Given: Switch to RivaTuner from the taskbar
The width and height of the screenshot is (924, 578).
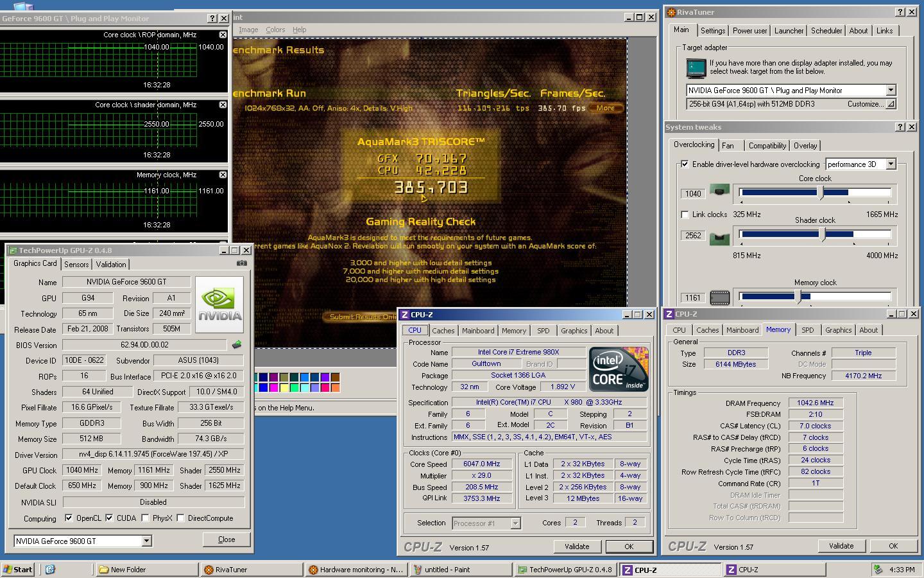Looking at the screenshot, I should (251, 569).
